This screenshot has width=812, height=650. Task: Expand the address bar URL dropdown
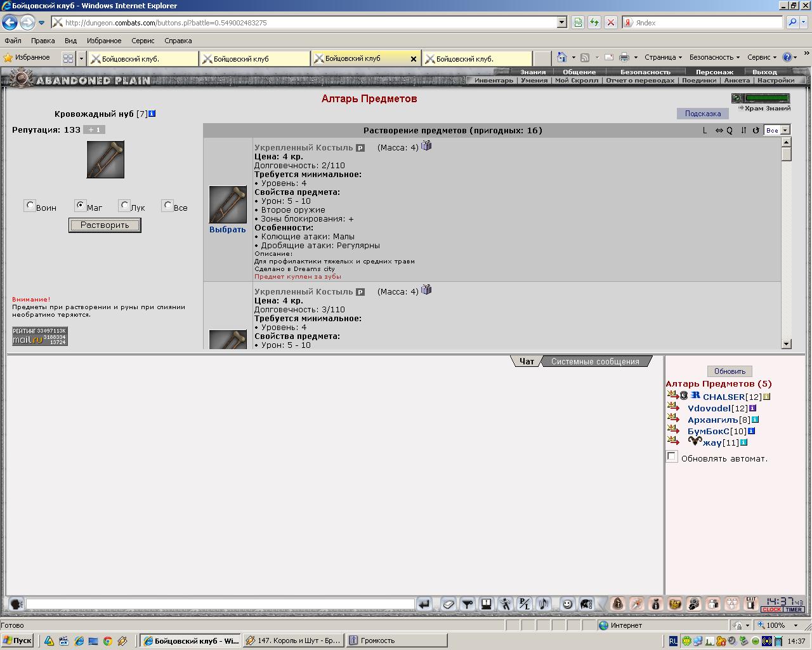tap(561, 22)
